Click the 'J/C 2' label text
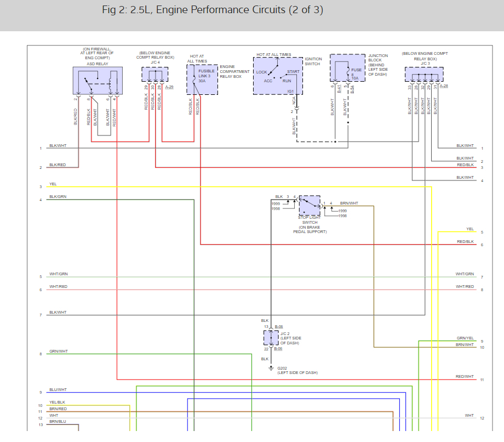 [285, 333]
